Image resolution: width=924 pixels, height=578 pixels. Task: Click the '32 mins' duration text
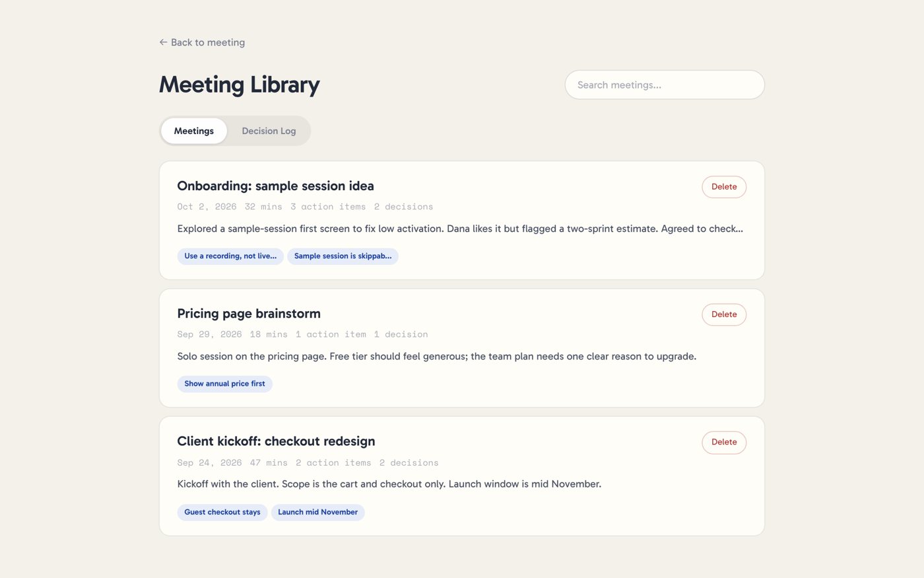point(263,207)
